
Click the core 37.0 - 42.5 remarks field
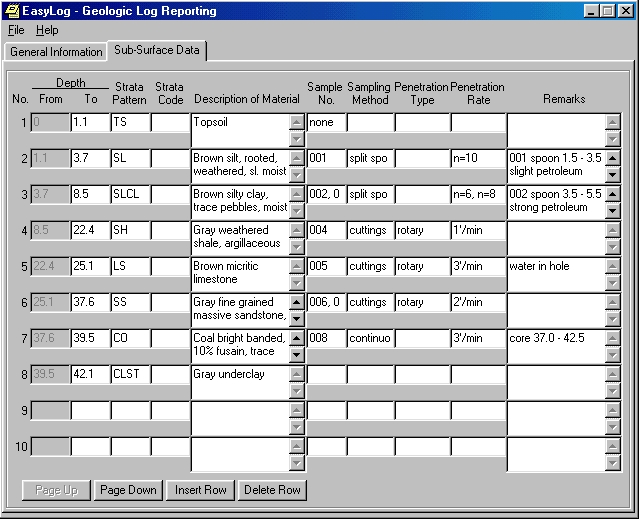tap(556, 346)
